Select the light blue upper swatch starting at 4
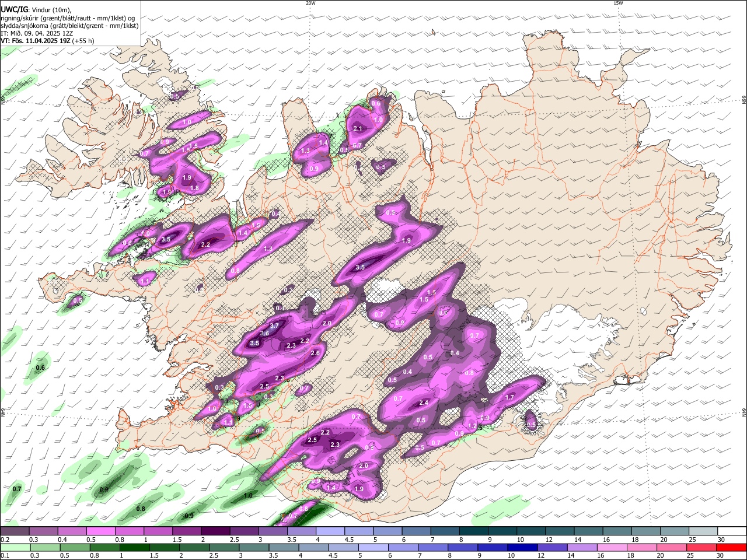The width and height of the screenshot is (747, 560). click(x=329, y=531)
